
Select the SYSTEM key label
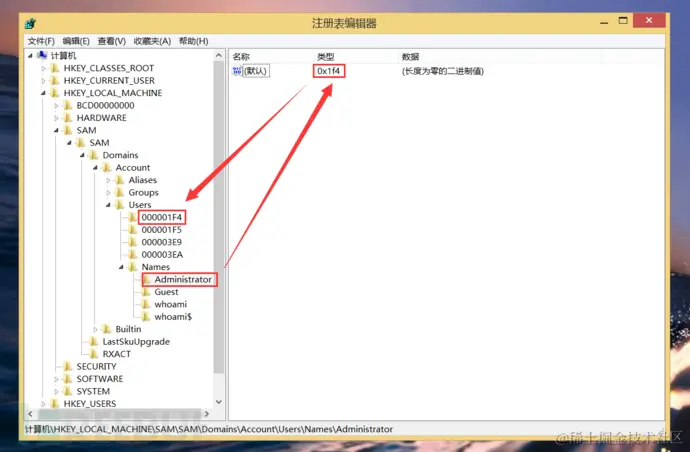coord(93,391)
